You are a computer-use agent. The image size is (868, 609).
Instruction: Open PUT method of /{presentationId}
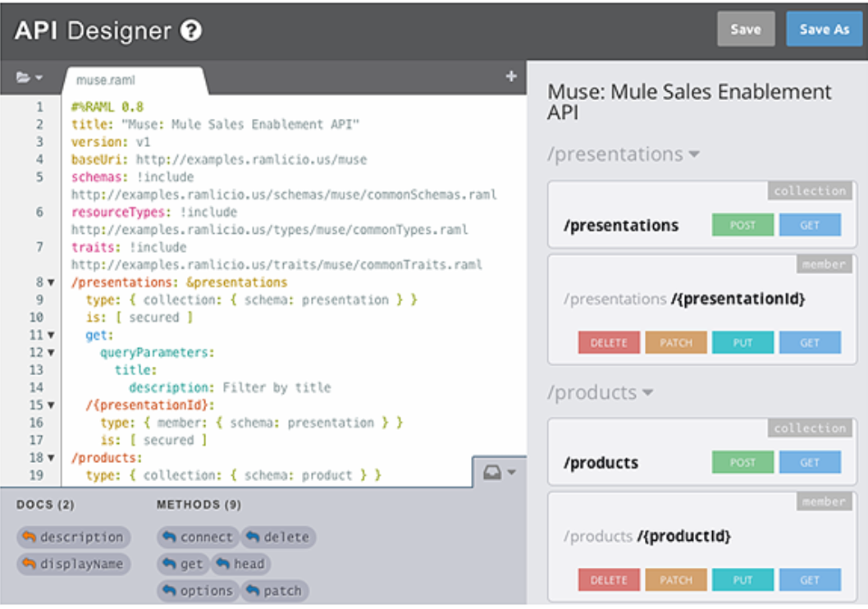[x=742, y=343]
